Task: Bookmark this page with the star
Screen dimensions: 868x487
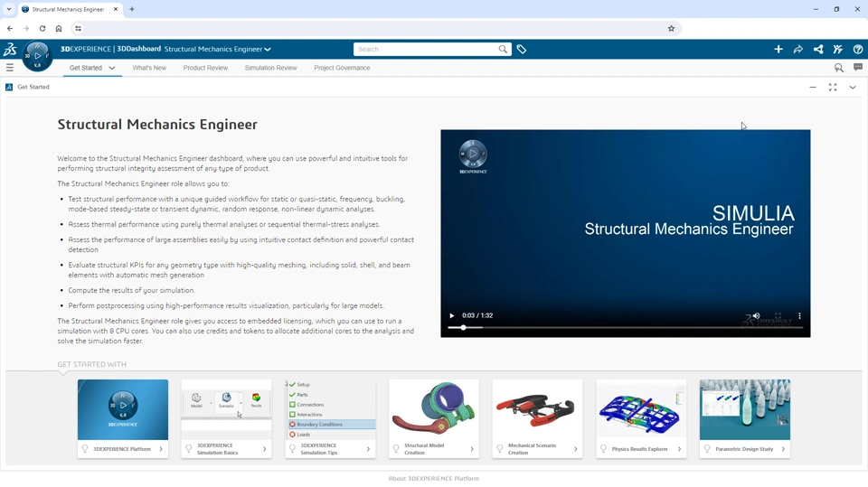Action: 671,28
